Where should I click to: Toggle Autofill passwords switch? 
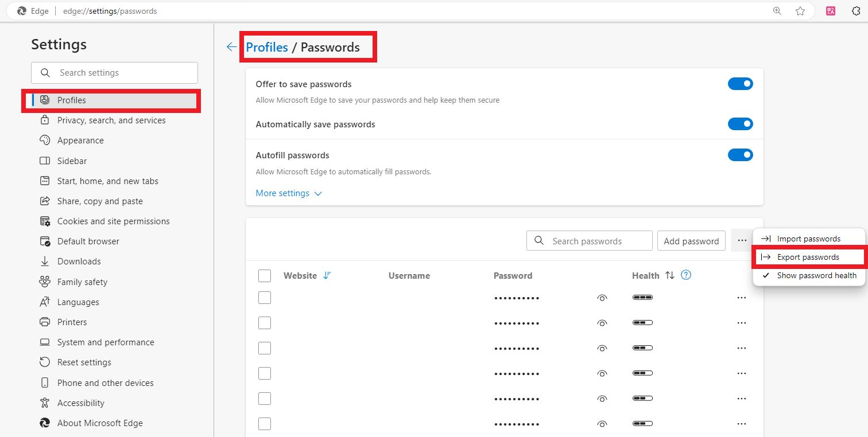[741, 155]
